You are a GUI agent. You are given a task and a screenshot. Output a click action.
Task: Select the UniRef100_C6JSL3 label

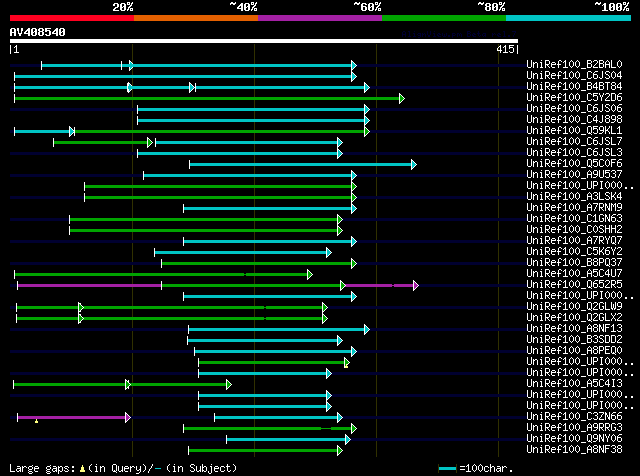pos(574,153)
